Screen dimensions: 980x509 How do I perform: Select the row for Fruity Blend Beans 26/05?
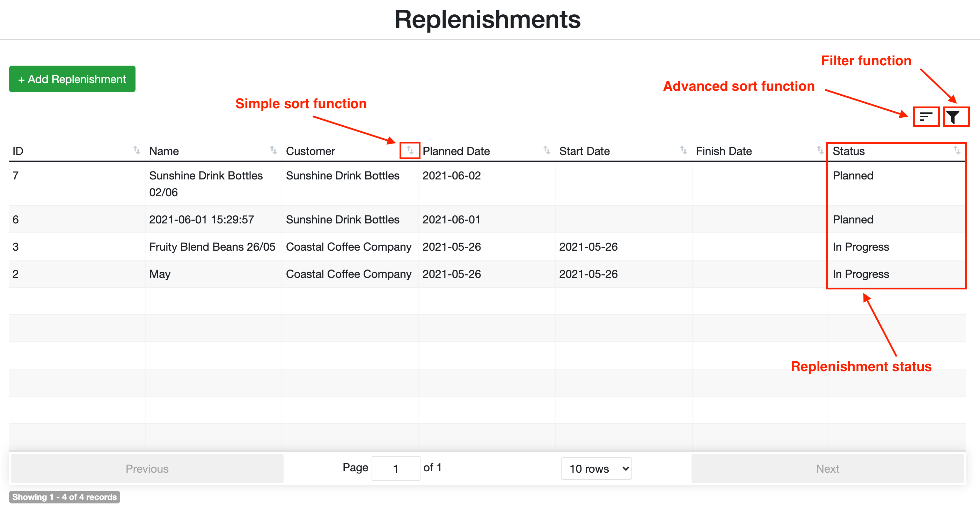tap(212, 246)
